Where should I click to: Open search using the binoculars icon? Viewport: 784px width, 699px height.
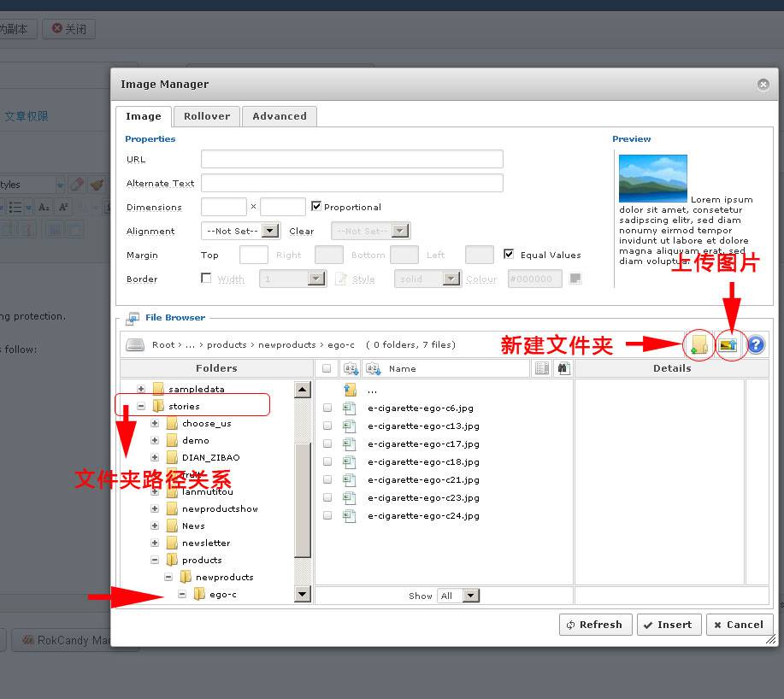(562, 368)
